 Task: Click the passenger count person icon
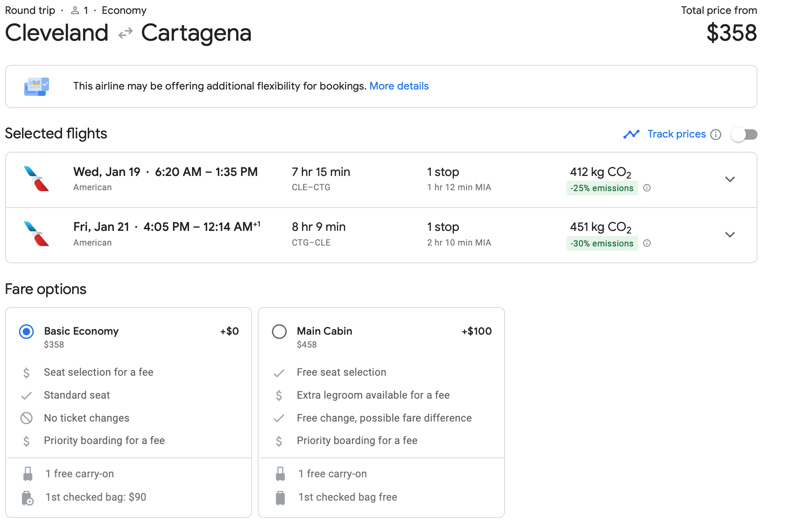coord(75,10)
